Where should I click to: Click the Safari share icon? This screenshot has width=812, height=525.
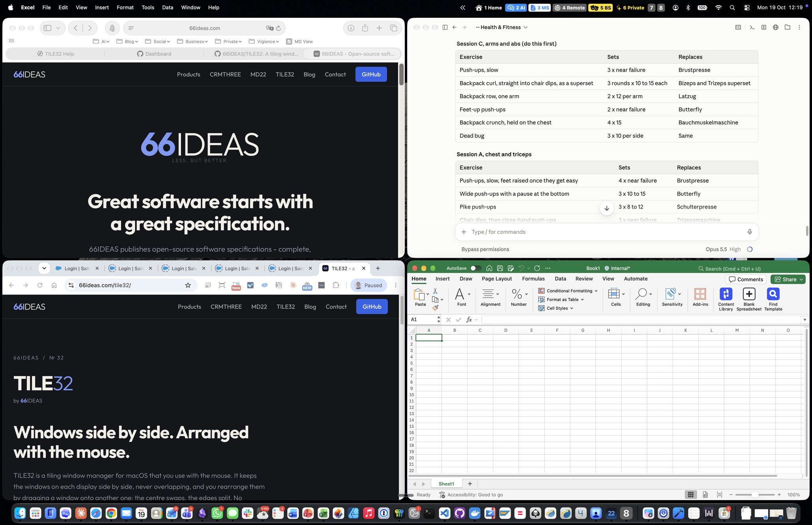(365, 28)
